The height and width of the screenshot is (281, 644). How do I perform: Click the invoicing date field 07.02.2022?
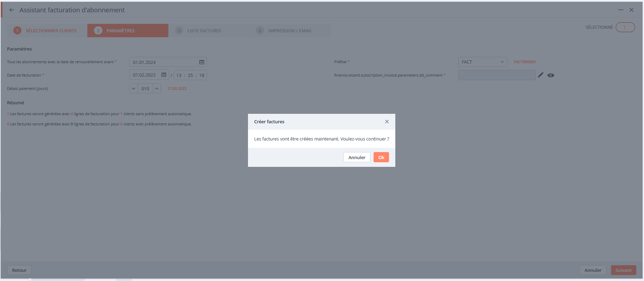pyautogui.click(x=149, y=75)
